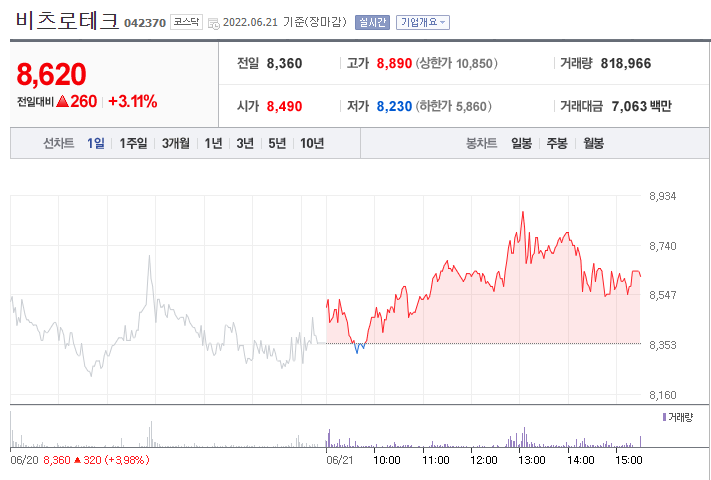Toggle the 실시간 real-time button
The image size is (711, 480).
click(x=372, y=22)
